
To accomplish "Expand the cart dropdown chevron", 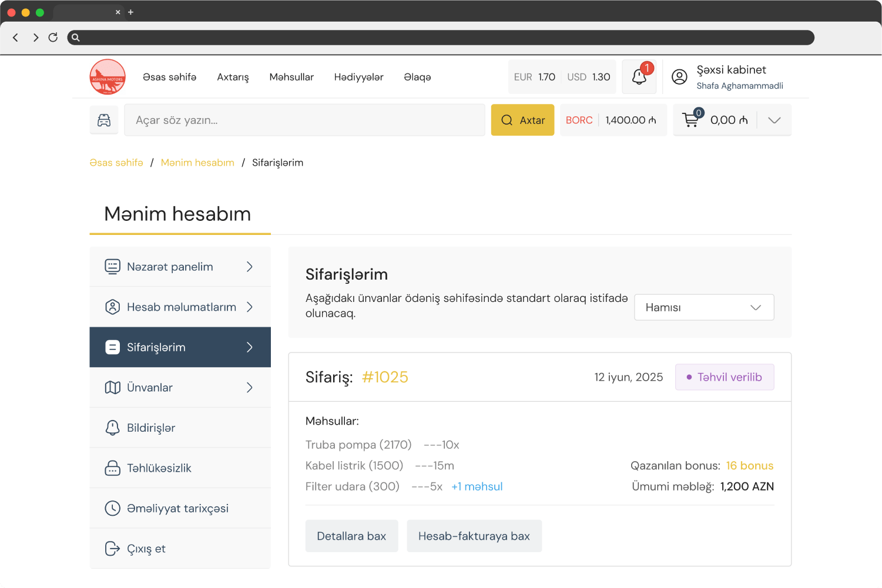I will [774, 119].
